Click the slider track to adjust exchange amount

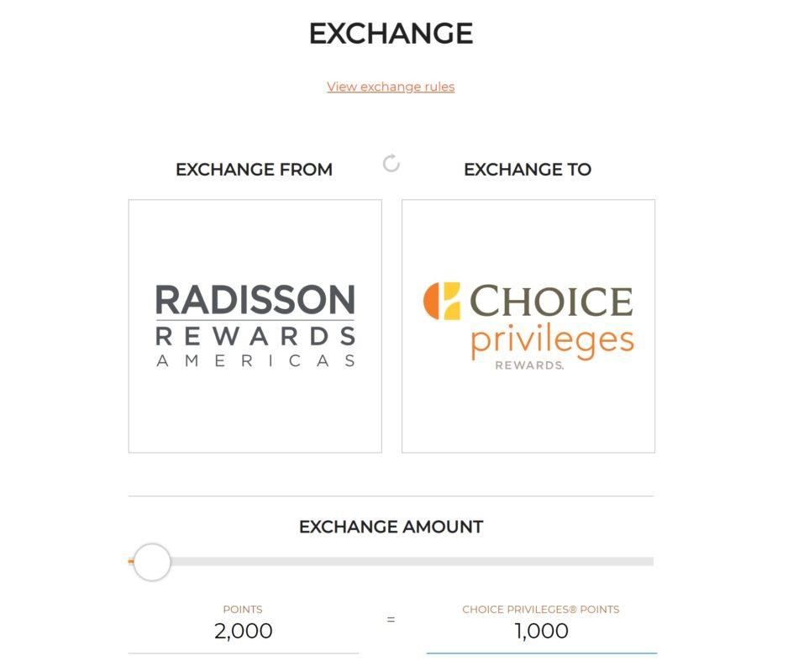pos(420,559)
